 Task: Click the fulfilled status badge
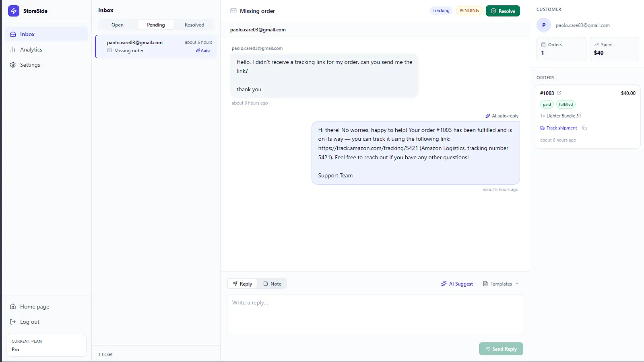click(x=566, y=105)
